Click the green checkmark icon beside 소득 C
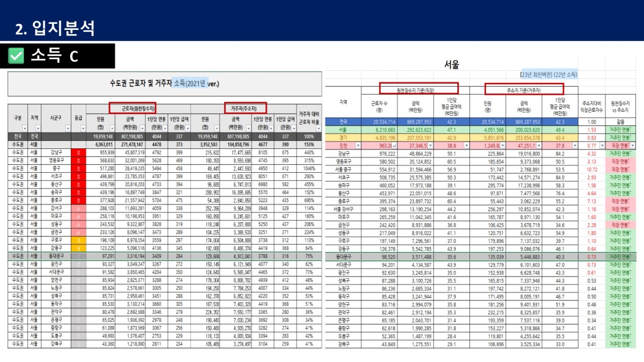 tap(16, 56)
